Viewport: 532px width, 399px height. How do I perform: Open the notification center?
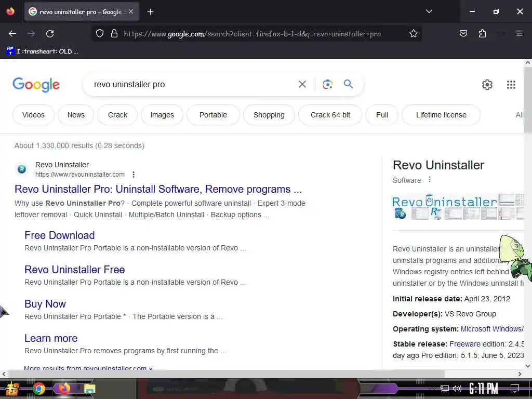pos(515,389)
